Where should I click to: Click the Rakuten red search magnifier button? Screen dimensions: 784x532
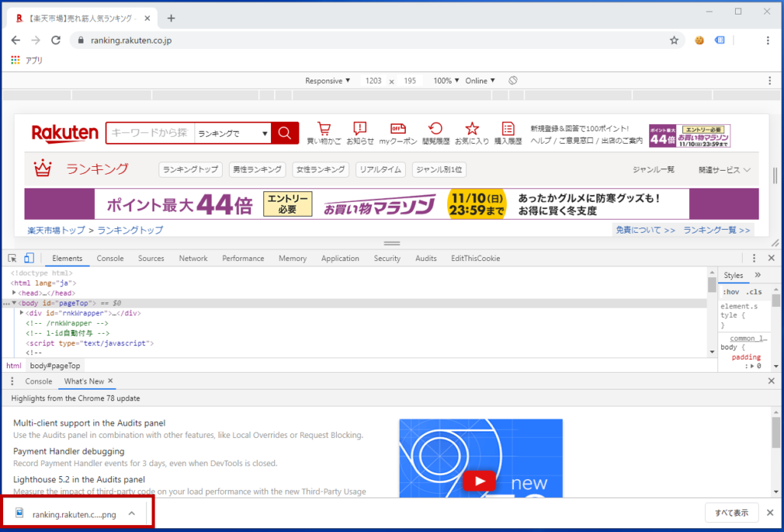(x=285, y=133)
